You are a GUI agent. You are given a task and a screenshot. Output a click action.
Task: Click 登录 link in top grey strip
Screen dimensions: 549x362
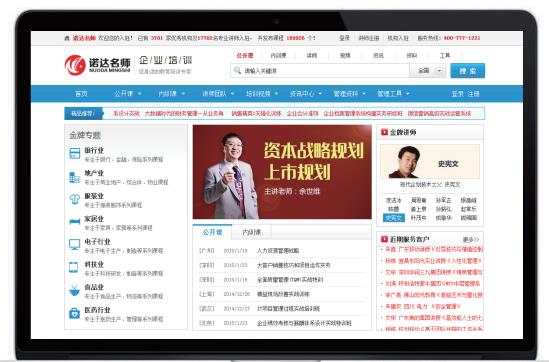pyautogui.click(x=344, y=38)
